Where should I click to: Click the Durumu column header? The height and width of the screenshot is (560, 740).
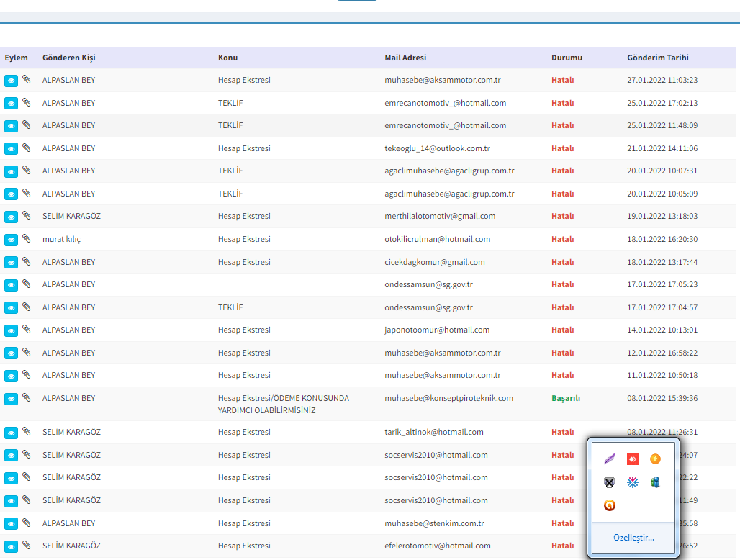coord(567,58)
